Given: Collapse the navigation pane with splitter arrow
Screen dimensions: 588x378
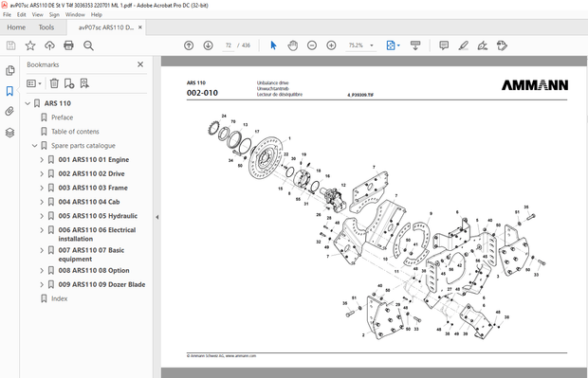Looking at the screenshot, I should point(156,217).
